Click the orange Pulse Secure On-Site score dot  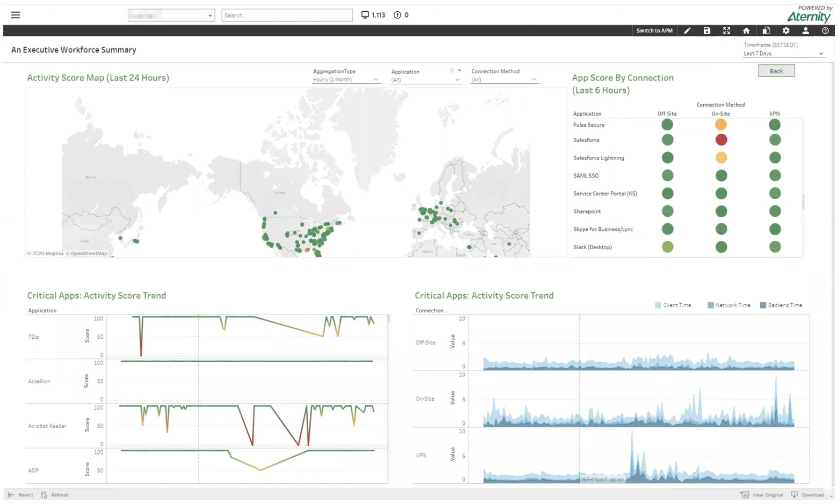click(721, 125)
